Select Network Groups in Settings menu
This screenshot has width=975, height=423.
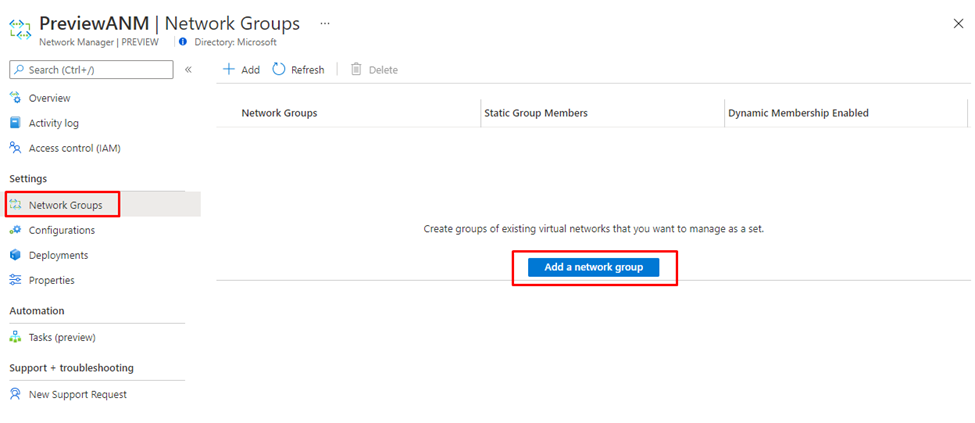65,205
